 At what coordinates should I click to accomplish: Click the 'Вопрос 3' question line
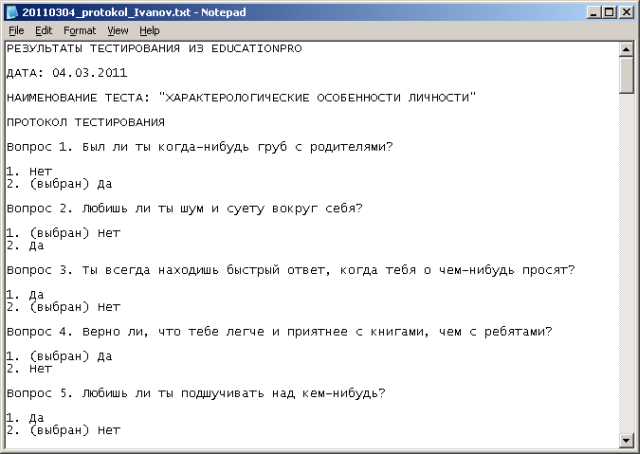(x=290, y=270)
